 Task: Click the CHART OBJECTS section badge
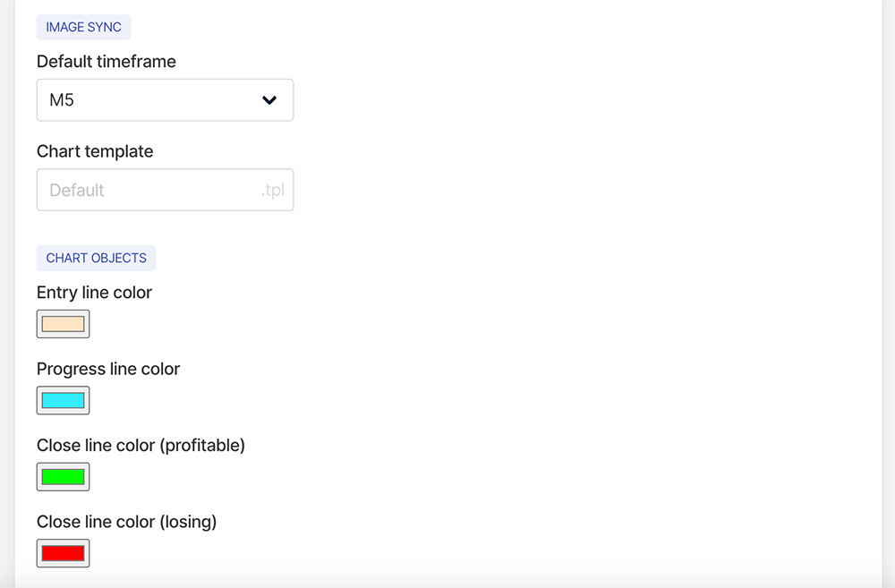[x=96, y=259]
